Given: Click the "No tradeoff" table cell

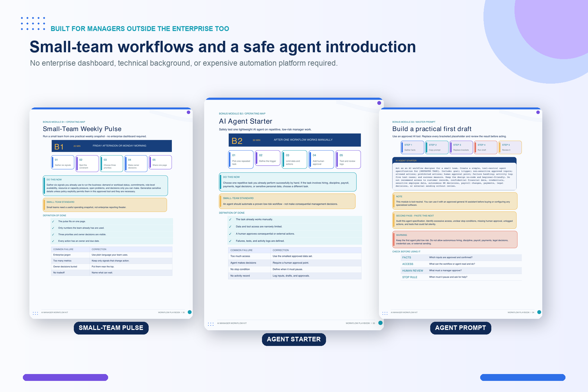Looking at the screenshot, I should (x=70, y=272).
